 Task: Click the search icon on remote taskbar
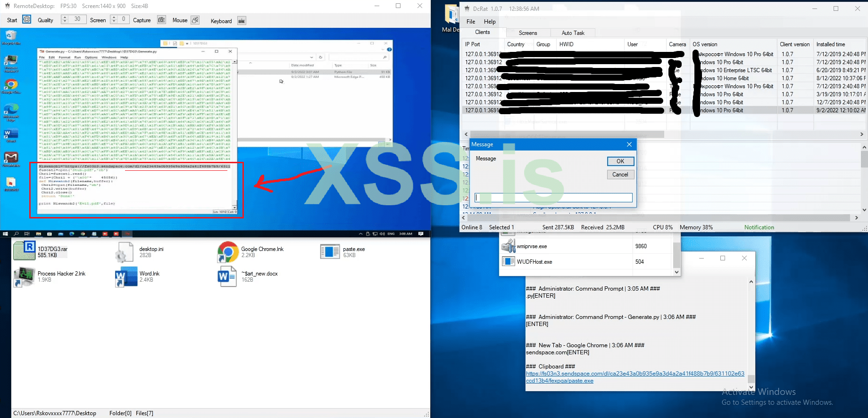coord(16,234)
